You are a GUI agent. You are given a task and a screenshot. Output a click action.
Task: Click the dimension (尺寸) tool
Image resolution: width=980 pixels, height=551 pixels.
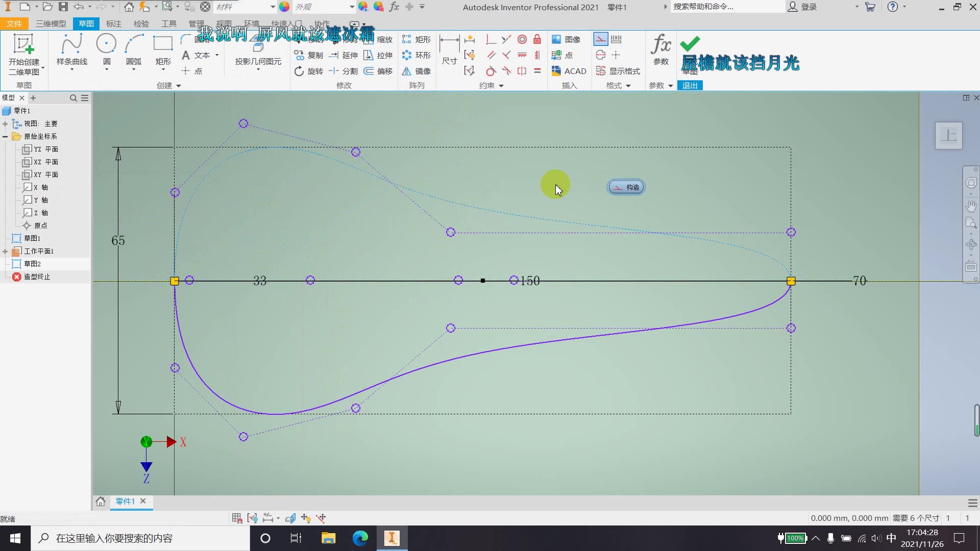tap(449, 49)
